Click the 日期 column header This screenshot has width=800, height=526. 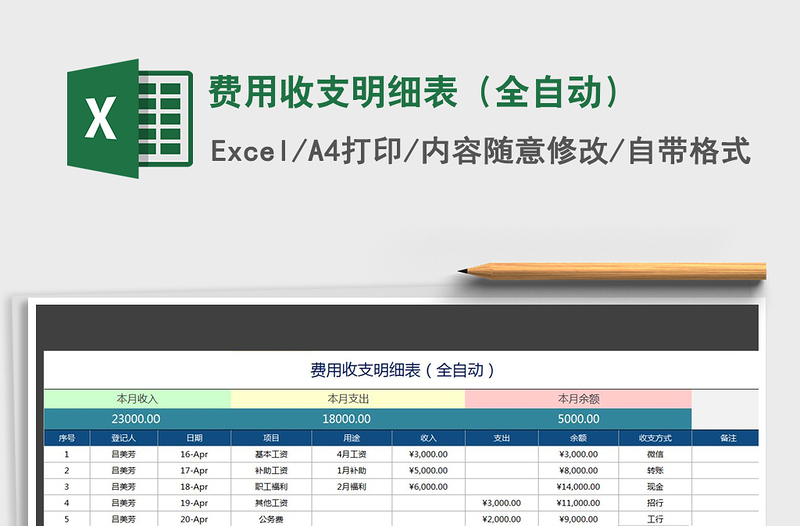click(194, 438)
